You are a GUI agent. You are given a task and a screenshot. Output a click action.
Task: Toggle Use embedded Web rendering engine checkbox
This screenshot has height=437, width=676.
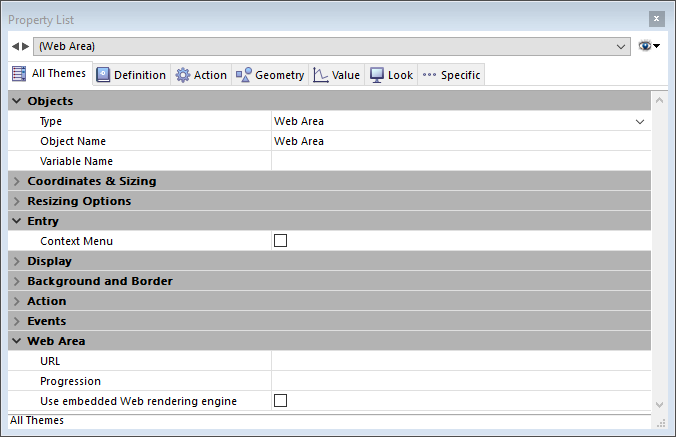point(280,401)
